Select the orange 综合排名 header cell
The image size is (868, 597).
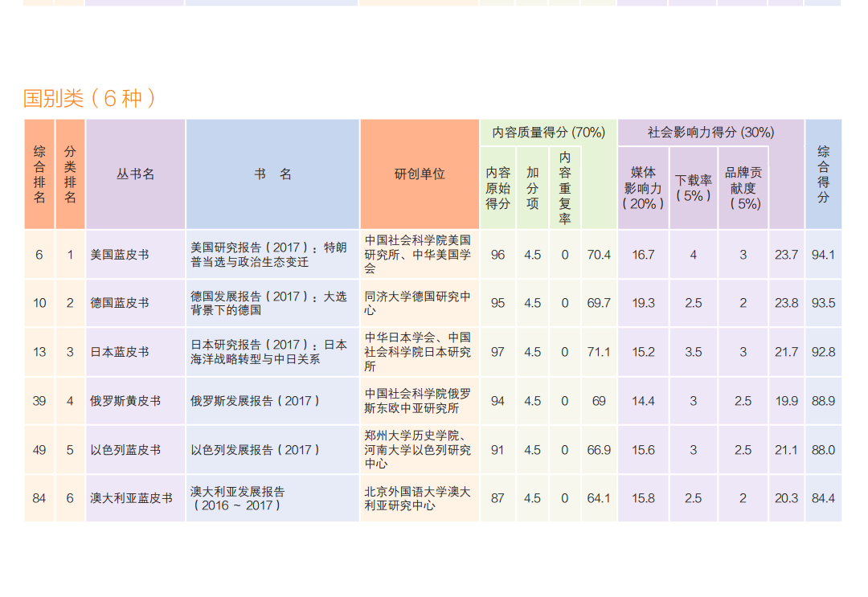pos(39,174)
